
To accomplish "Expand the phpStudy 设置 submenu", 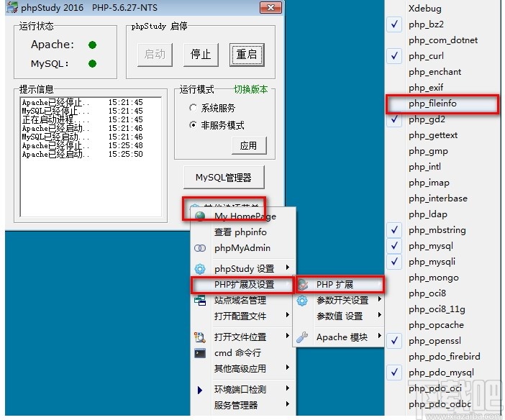I will point(243,269).
